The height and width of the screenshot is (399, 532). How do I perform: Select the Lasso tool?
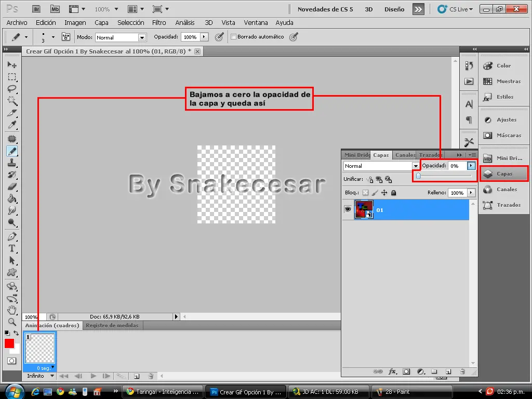point(12,89)
